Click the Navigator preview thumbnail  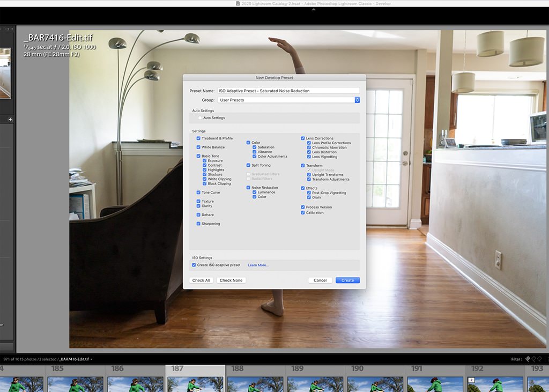coord(5,73)
